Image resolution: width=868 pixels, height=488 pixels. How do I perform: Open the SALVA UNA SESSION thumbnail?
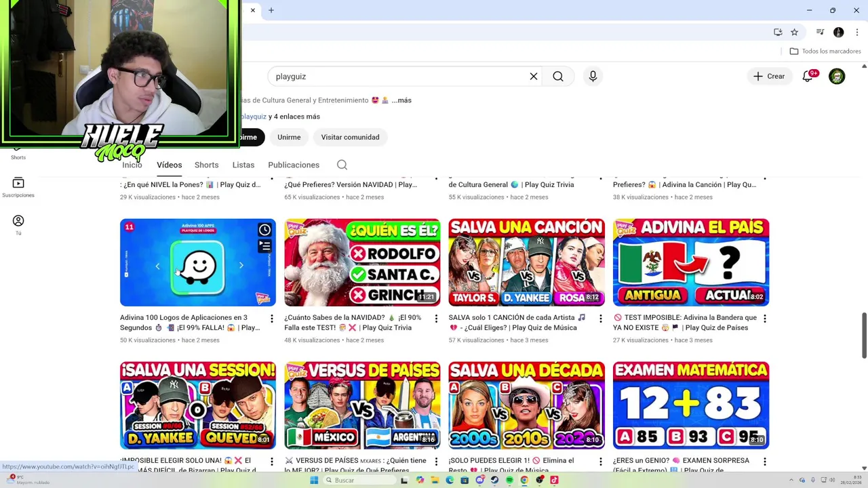tap(198, 405)
